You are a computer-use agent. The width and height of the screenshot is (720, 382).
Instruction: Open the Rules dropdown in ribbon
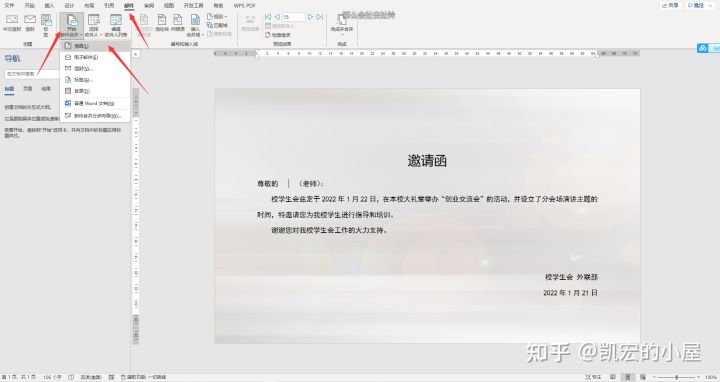(x=217, y=17)
